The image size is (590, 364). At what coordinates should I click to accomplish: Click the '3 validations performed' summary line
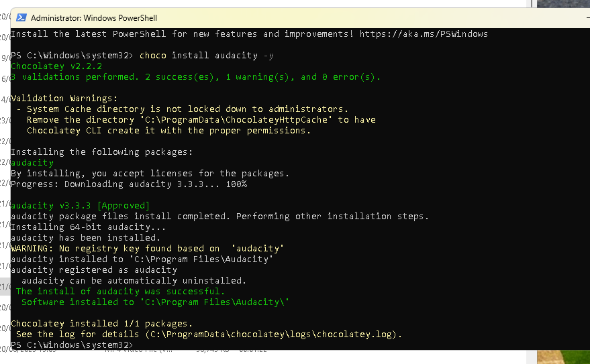pos(196,77)
